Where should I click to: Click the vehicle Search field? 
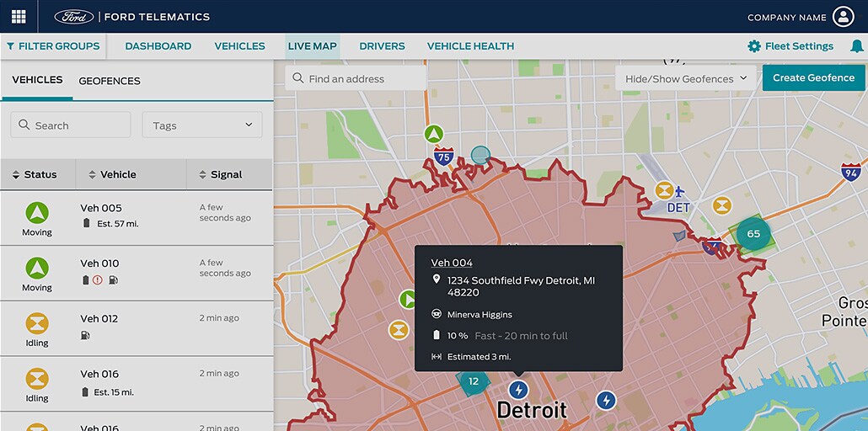[x=71, y=125]
